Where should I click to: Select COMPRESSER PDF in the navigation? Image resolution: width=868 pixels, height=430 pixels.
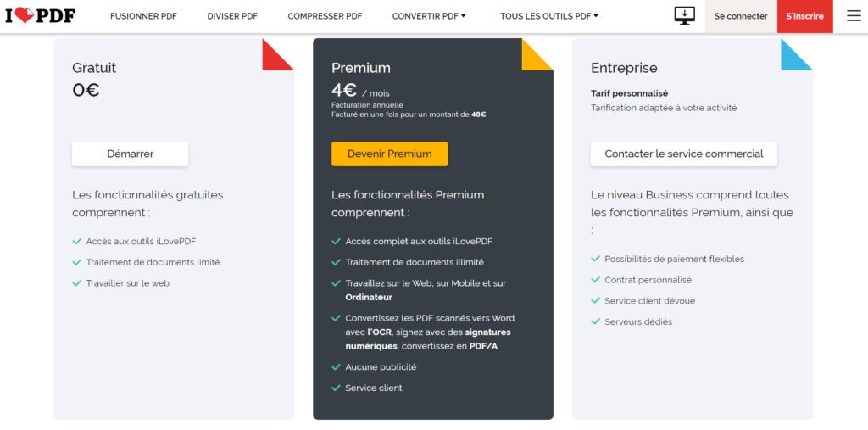(325, 16)
